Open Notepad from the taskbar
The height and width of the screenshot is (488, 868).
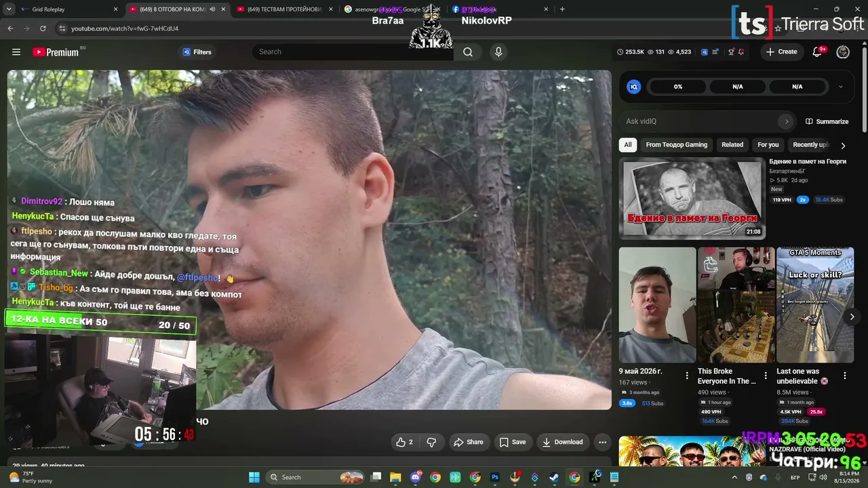click(x=614, y=477)
